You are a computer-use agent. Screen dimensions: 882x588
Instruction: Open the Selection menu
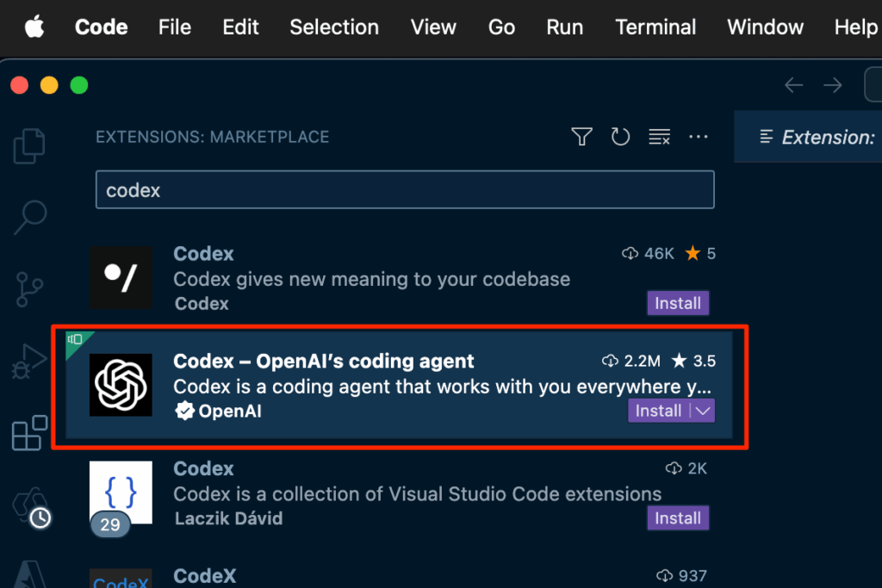[334, 28]
